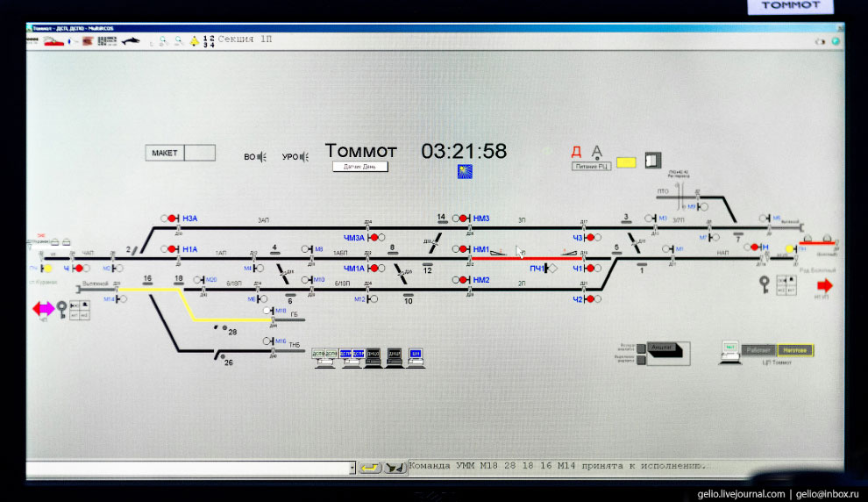This screenshot has height=502, width=868.
Task: Click the key icon beside the magenta arrow
Action: point(62,309)
